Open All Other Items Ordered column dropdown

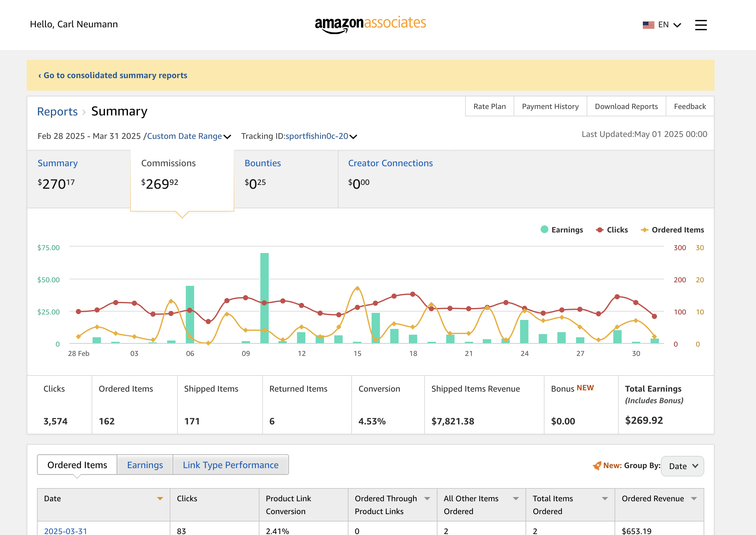[516, 498]
